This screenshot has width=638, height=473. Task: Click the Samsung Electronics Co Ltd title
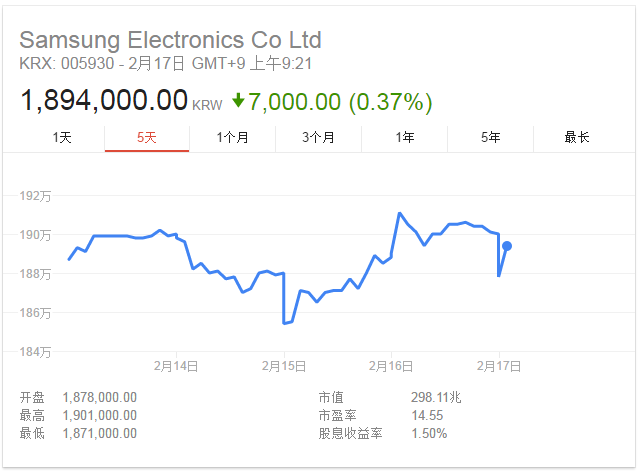170,40
